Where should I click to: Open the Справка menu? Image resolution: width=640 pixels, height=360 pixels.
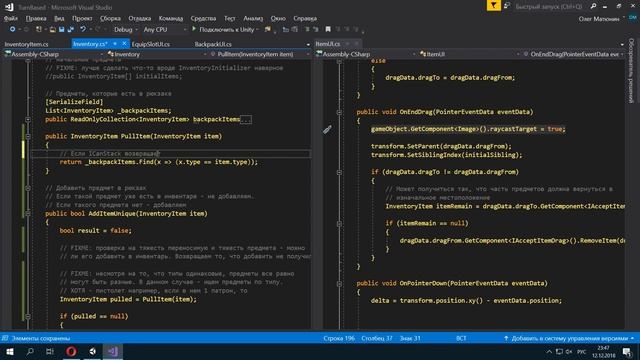coord(305,18)
